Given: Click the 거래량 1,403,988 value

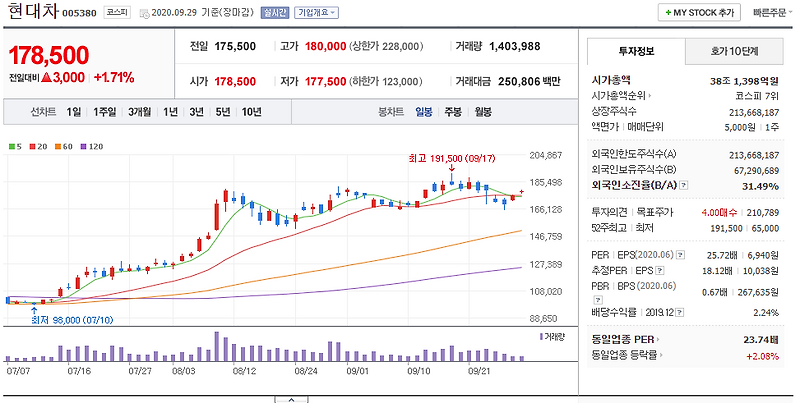Looking at the screenshot, I should [x=514, y=46].
